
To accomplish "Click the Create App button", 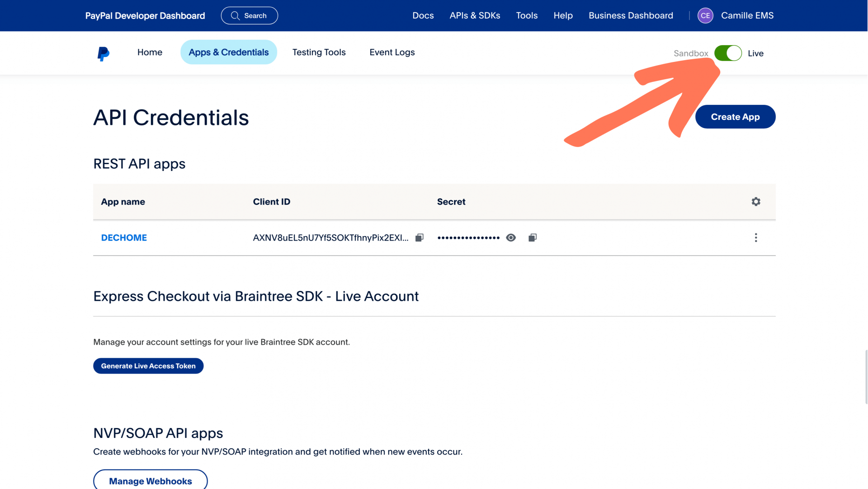I will click(x=736, y=117).
